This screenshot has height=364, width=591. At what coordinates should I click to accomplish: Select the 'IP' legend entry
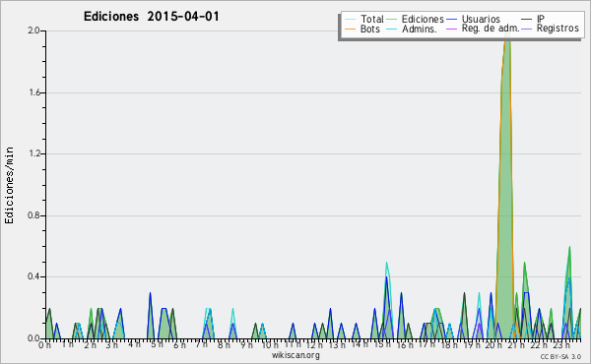533,19
